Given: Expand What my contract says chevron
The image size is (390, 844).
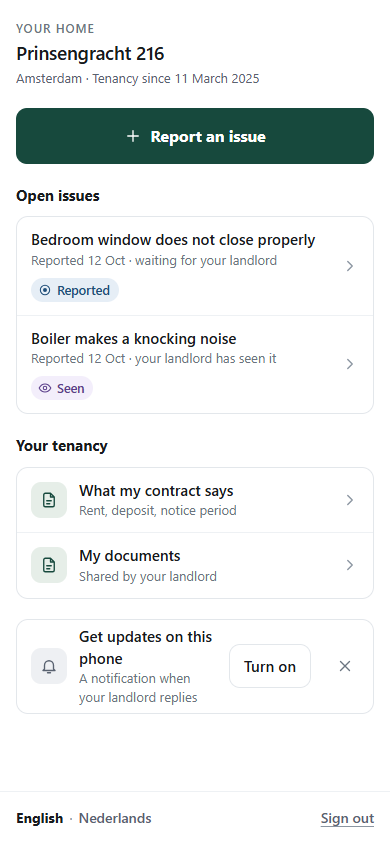Looking at the screenshot, I should tap(350, 500).
